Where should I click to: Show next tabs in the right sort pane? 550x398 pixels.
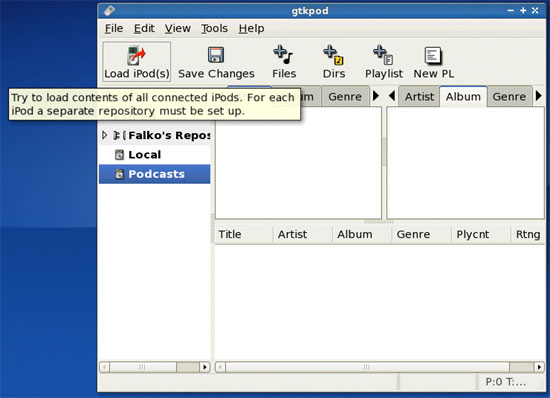point(539,96)
